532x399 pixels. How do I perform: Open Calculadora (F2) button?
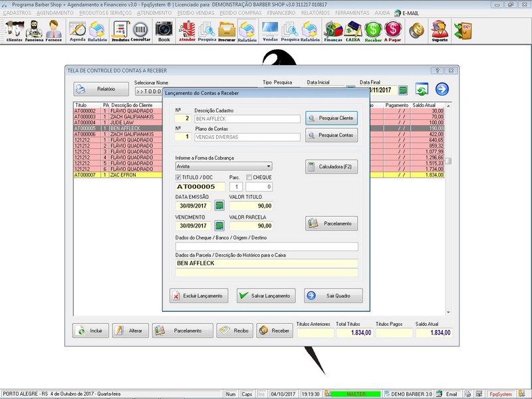(x=331, y=167)
